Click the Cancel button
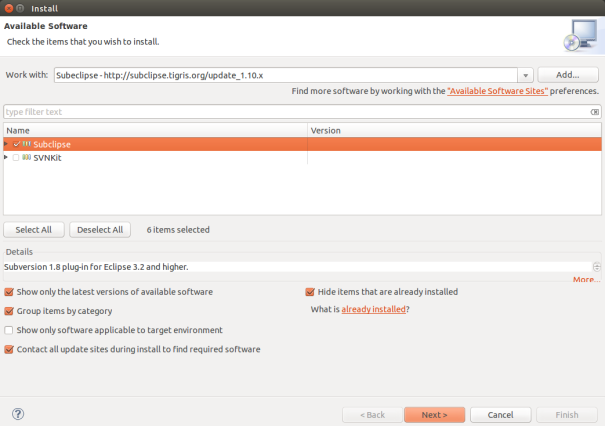Viewport: 605px width, 426px height. (500, 415)
